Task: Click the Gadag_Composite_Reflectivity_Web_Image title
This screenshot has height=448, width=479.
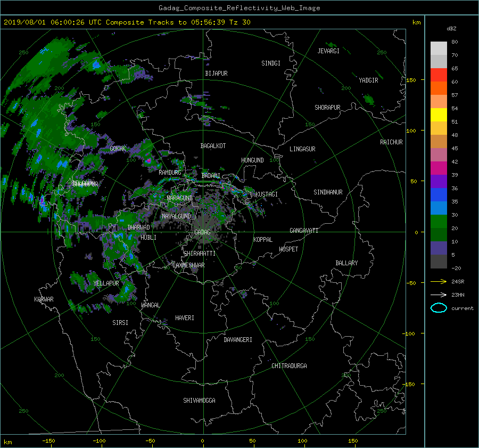Action: tap(239, 8)
